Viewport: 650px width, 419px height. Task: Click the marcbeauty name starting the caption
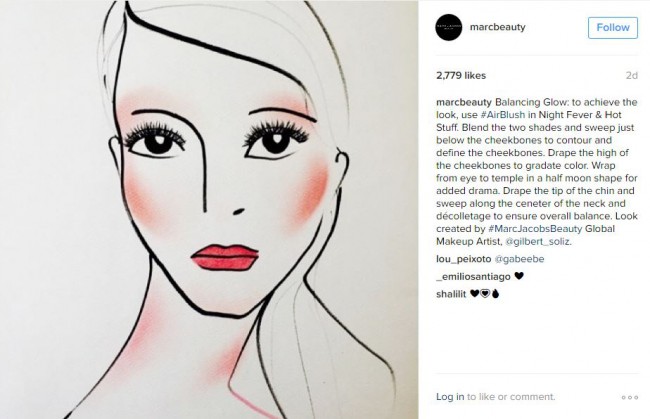pos(464,102)
